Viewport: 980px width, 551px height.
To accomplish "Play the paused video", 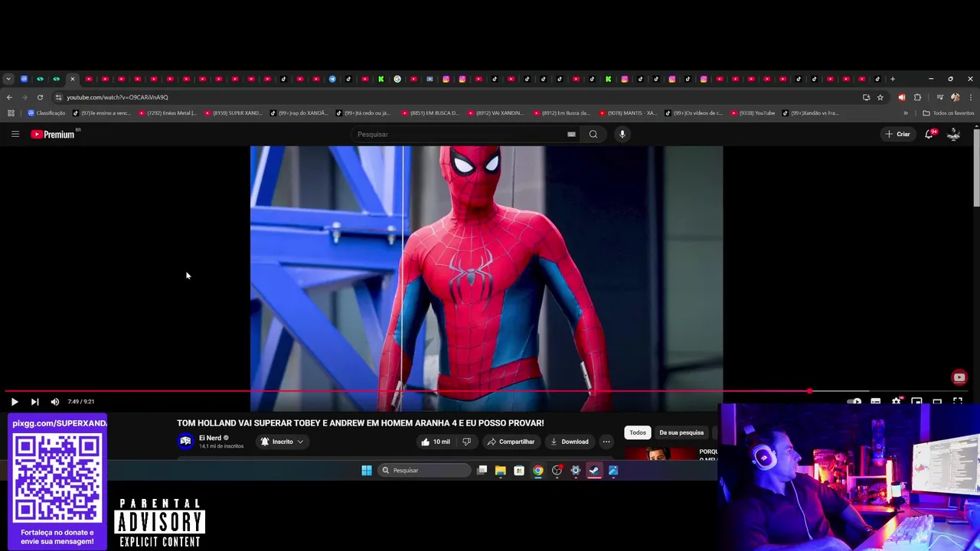I will tap(15, 402).
